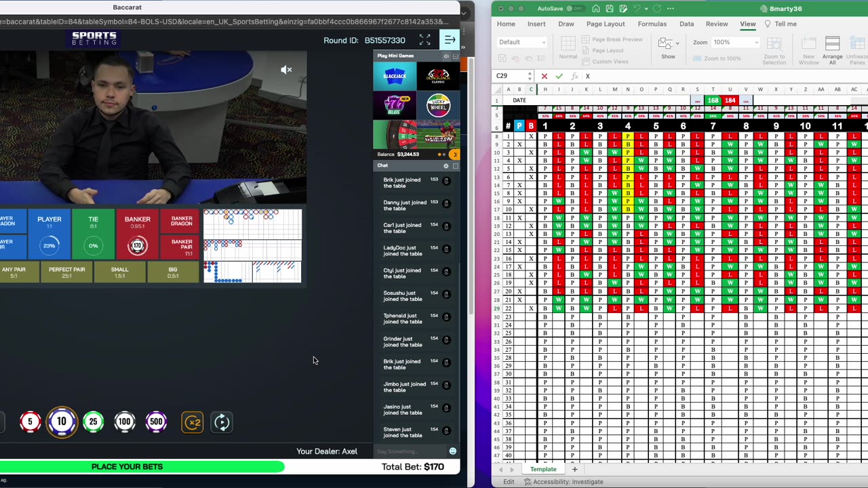The width and height of the screenshot is (868, 488).
Task: Select the 100 chip
Action: point(124,422)
